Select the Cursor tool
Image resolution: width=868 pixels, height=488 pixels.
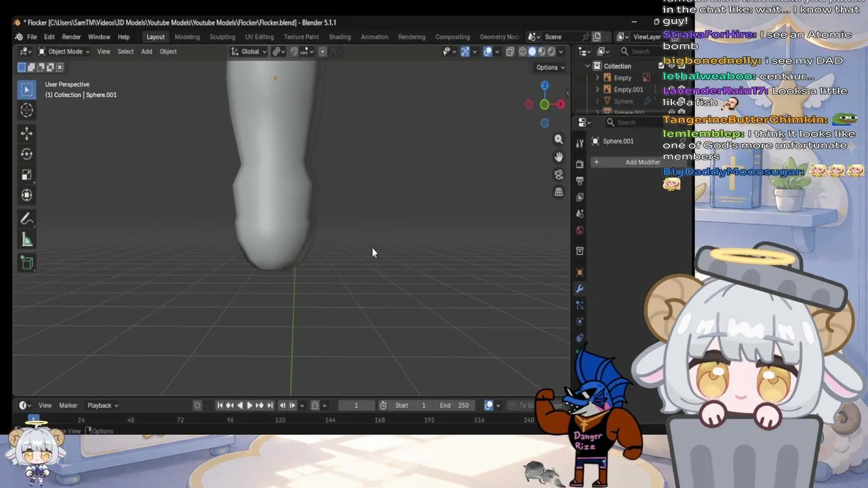(26, 110)
